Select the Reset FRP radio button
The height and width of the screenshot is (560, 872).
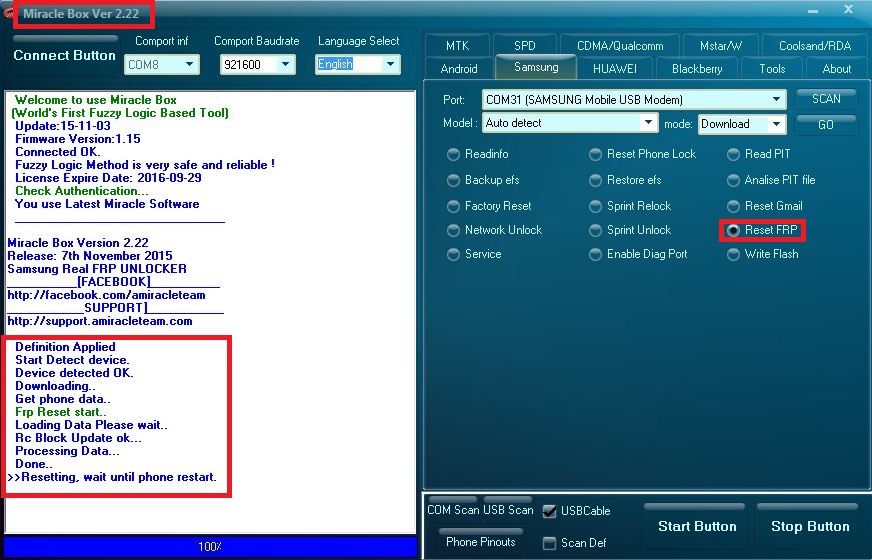point(734,230)
